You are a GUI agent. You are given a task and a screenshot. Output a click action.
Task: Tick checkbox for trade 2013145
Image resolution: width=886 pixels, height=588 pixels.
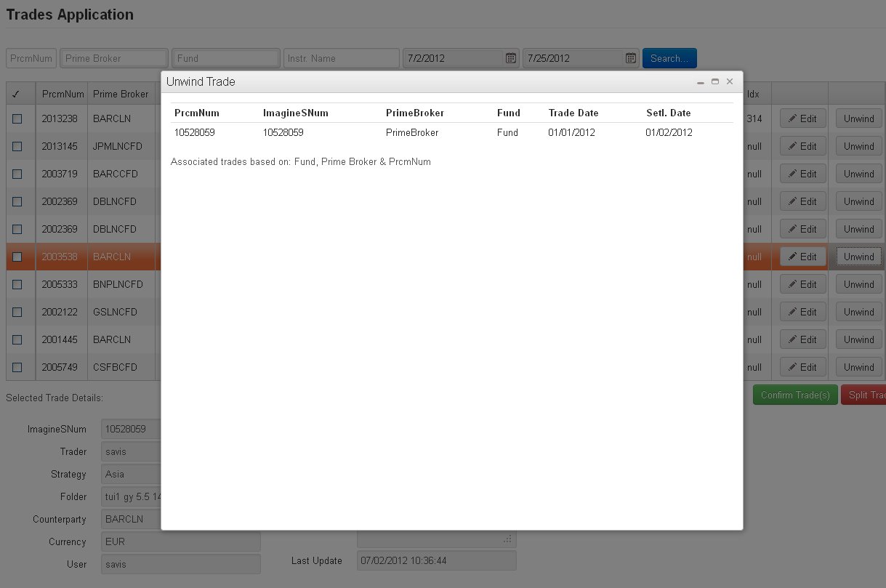pyautogui.click(x=17, y=146)
